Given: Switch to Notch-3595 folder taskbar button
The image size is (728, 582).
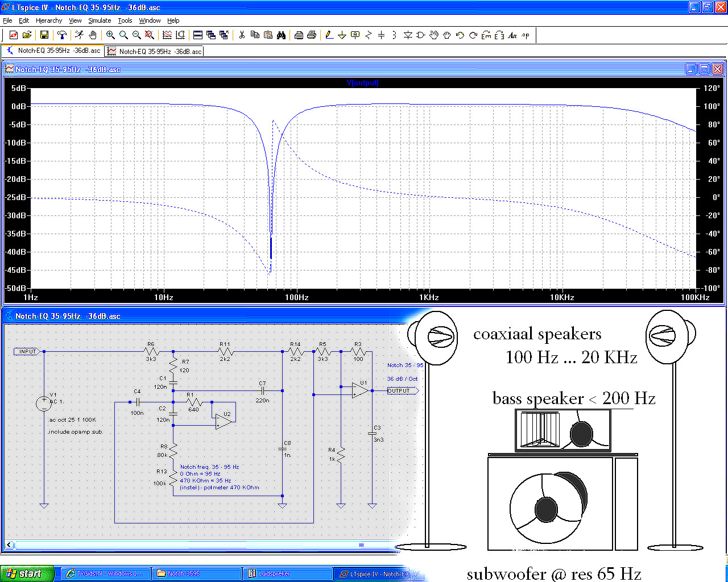Looking at the screenshot, I should 196,574.
